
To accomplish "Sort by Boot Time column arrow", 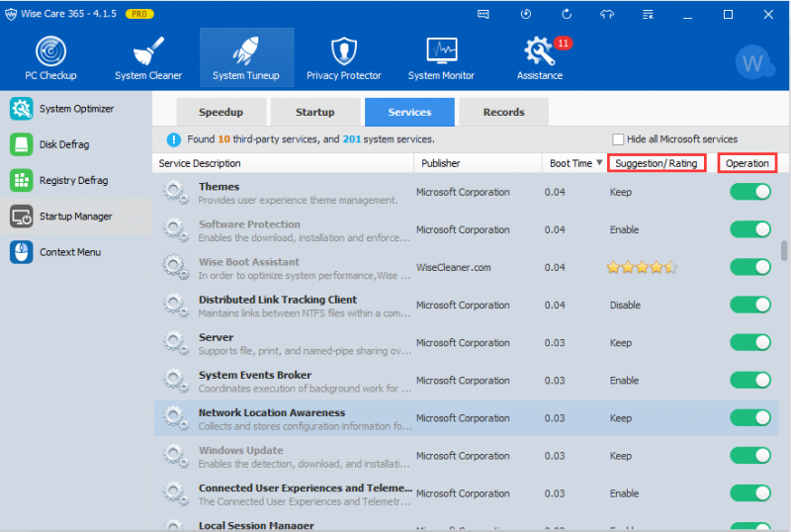I will 599,162.
